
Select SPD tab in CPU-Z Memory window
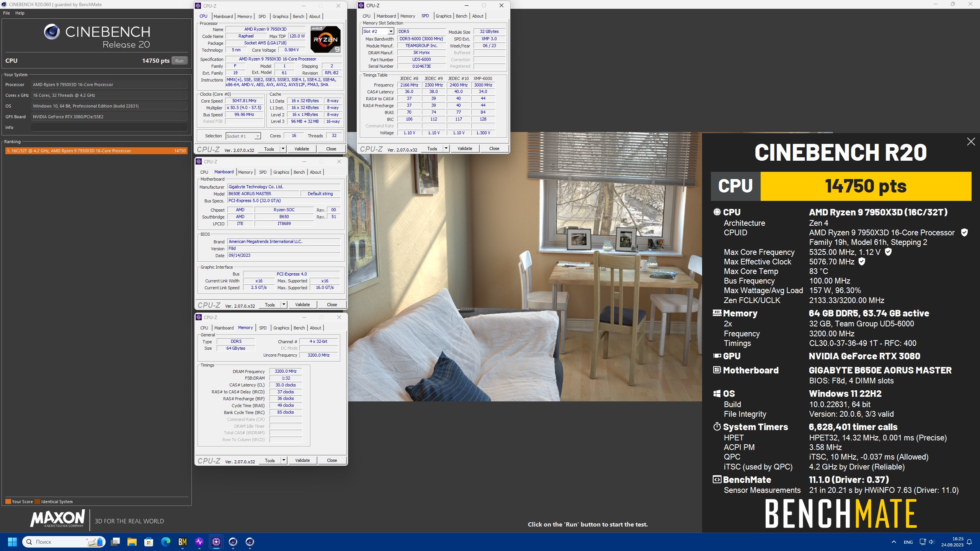(x=263, y=328)
